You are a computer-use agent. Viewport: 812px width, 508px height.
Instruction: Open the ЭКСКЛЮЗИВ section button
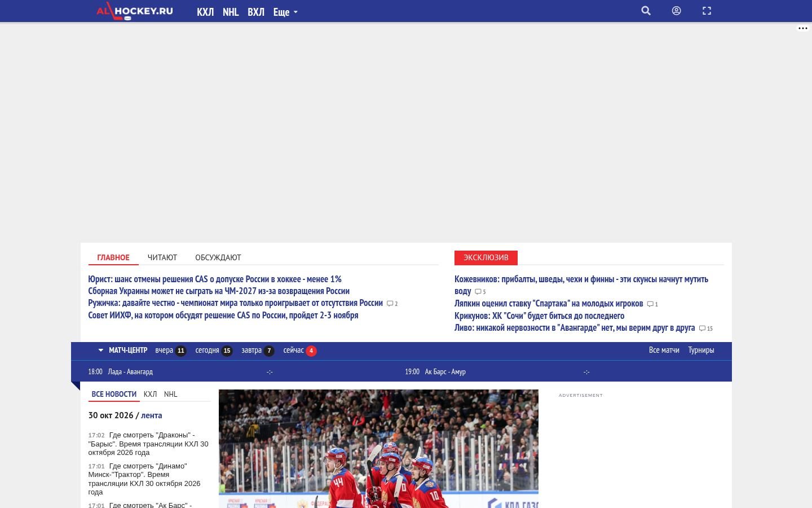click(486, 257)
